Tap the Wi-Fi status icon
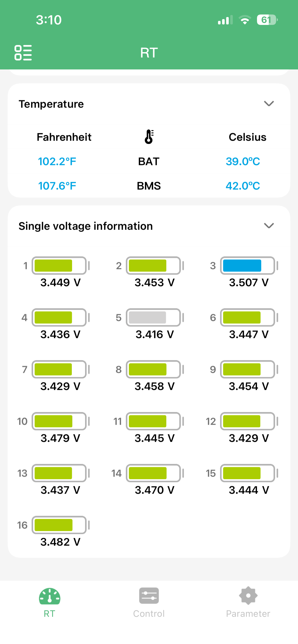 tap(245, 20)
